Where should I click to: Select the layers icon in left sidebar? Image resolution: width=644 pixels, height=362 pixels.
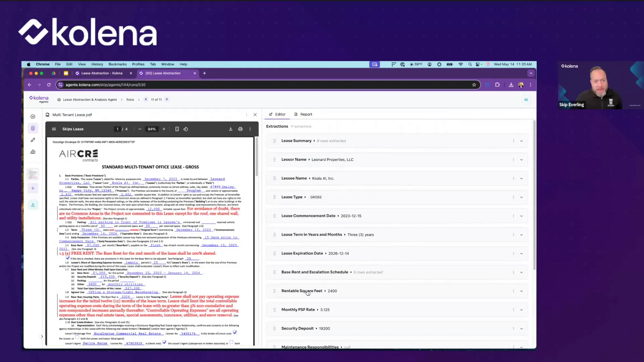(x=33, y=128)
